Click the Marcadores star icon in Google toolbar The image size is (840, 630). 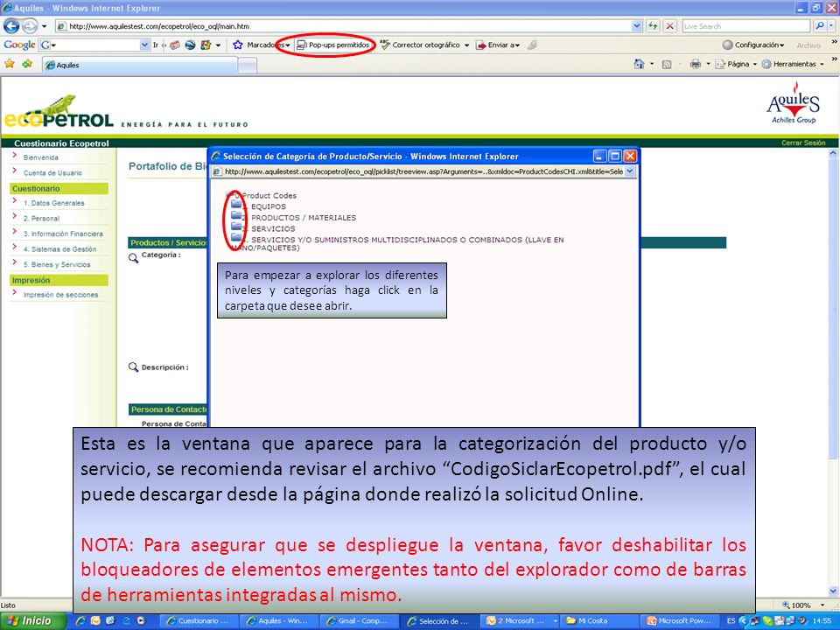[x=238, y=45]
